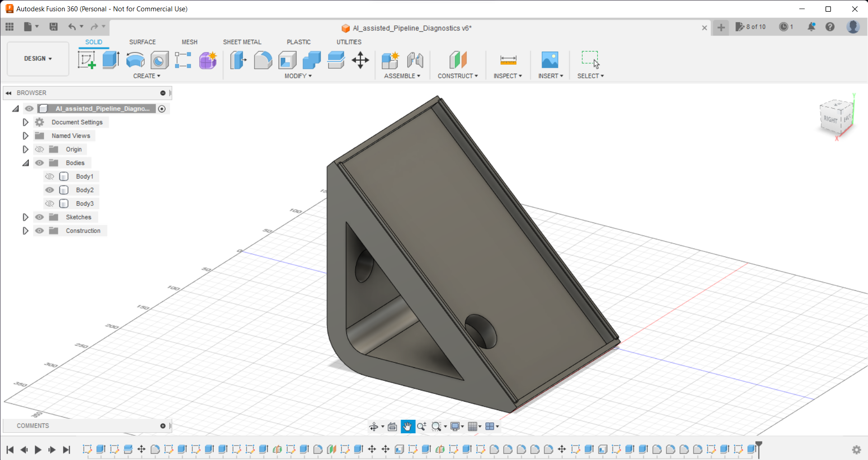The height and width of the screenshot is (460, 868).
Task: Open the Measure tool in Inspect
Action: [508, 60]
